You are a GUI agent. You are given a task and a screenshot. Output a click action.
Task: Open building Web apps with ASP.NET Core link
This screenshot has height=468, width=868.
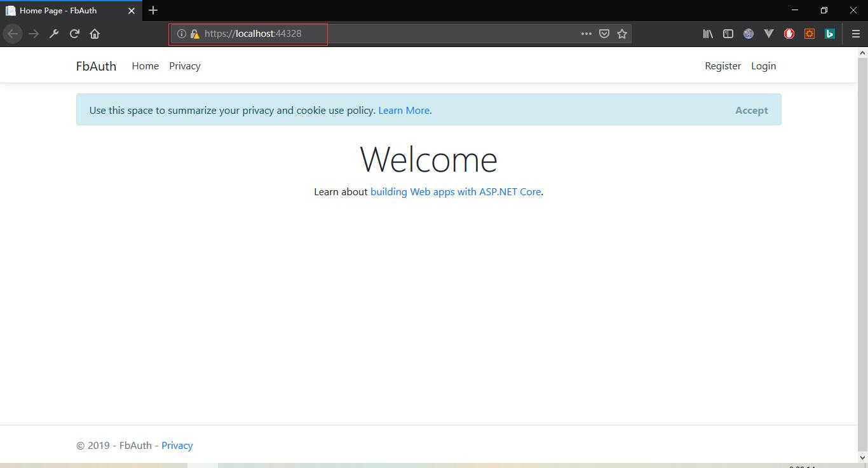(456, 191)
